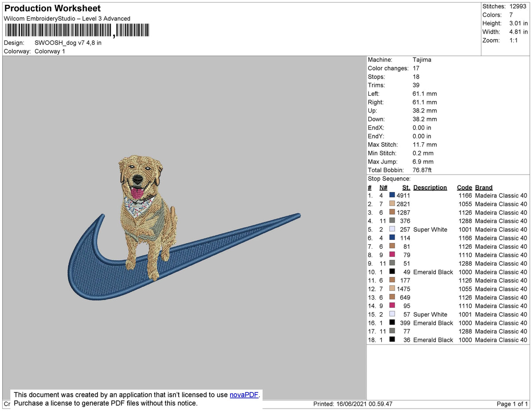Screen dimensions: 532x411
Task: Click the dark blue thread swatch for stop 1
Action: click(392, 195)
